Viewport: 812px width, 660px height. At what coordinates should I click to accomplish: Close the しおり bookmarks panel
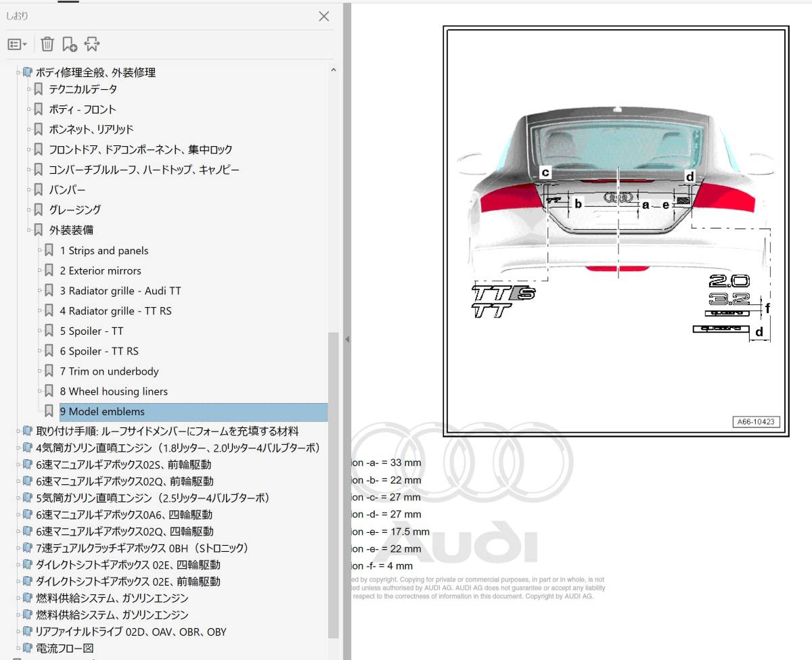(324, 16)
